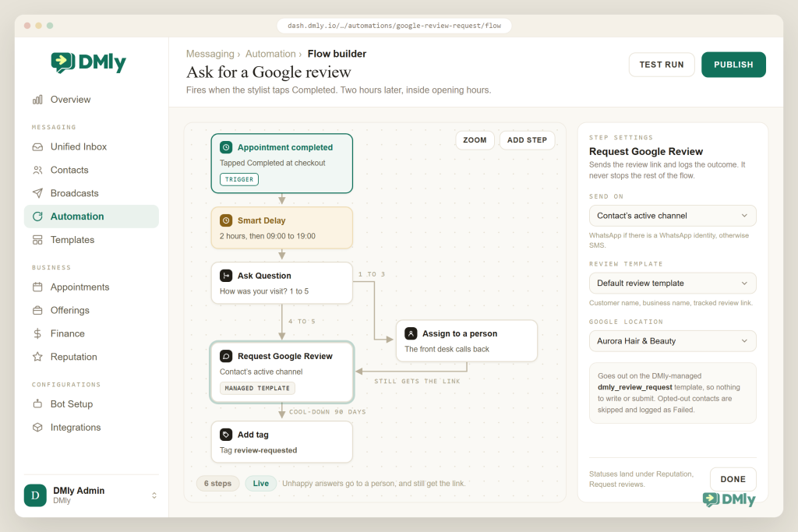Viewport: 798px width, 532px height.
Task: Open the Send On channel dropdown
Action: pos(673,216)
